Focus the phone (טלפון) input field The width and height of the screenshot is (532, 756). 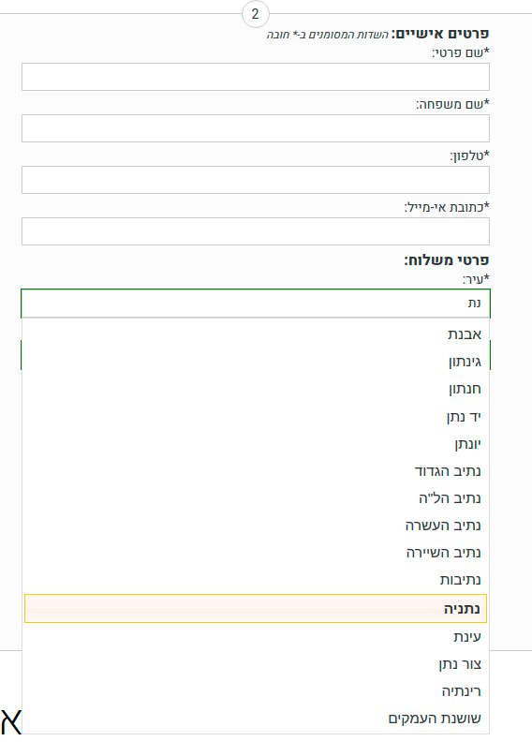[x=256, y=180]
